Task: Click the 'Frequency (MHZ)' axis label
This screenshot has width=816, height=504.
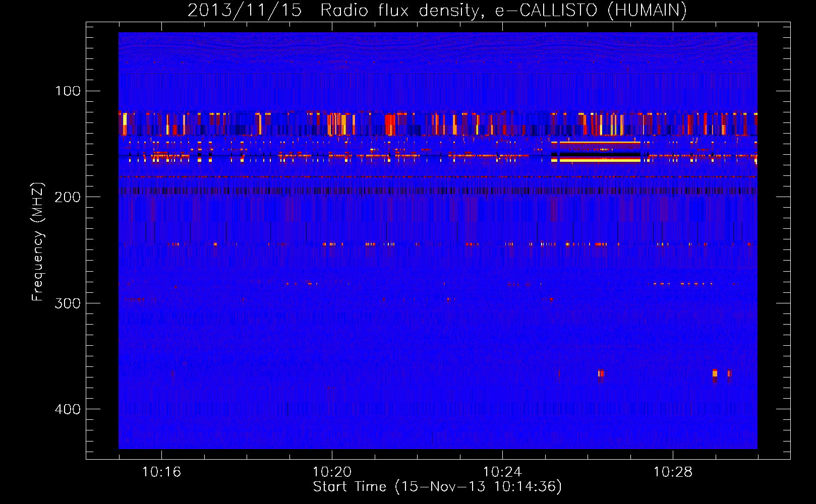Action: [x=38, y=242]
